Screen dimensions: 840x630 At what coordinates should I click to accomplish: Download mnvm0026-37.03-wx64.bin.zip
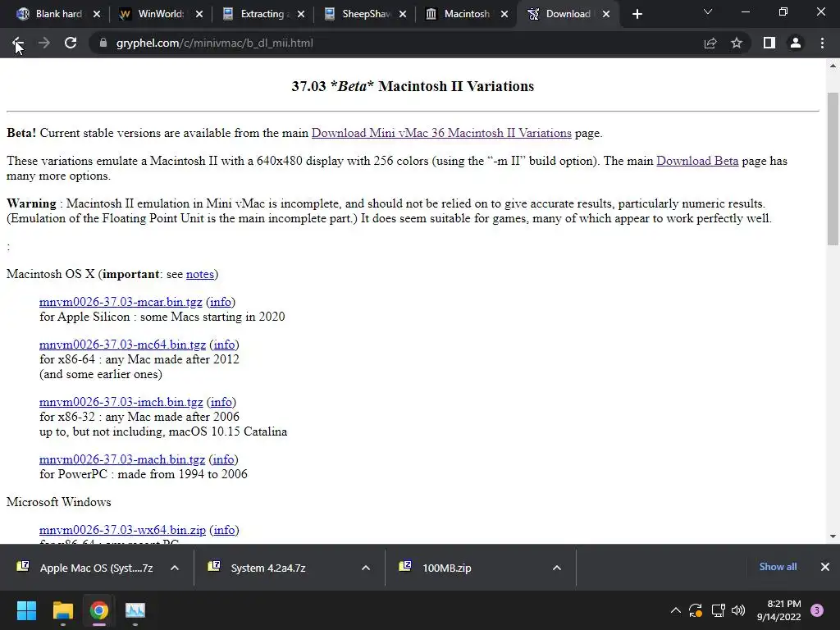click(122, 530)
